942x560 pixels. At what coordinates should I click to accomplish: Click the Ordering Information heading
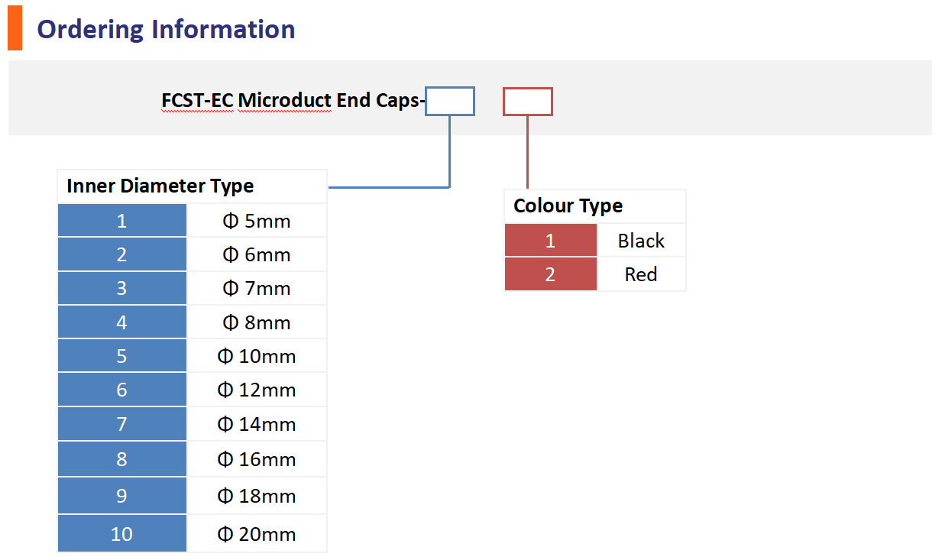pos(166,29)
